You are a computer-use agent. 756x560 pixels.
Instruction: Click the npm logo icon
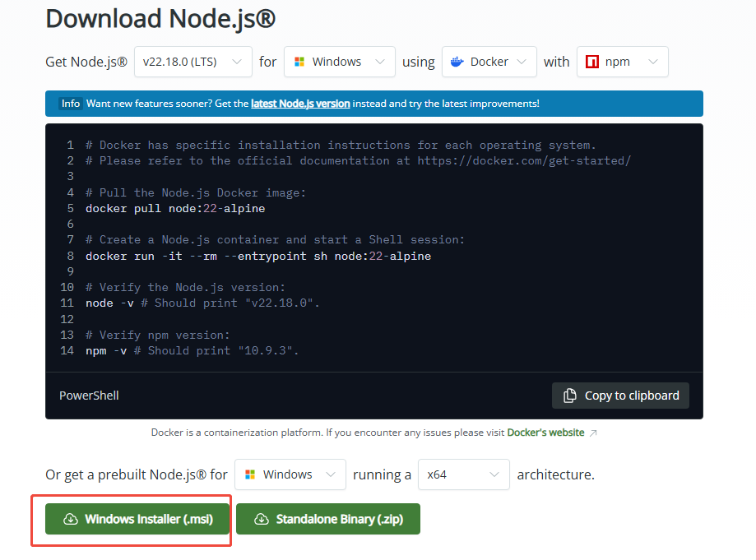592,62
